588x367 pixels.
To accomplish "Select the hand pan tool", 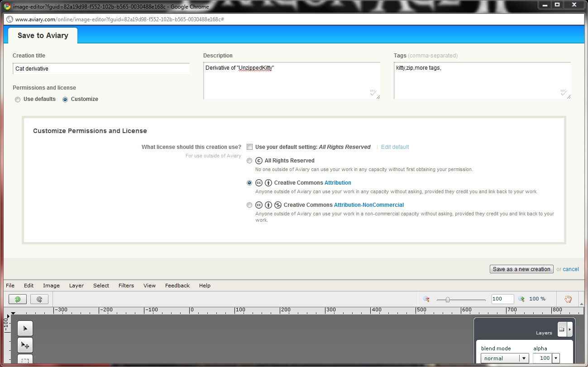I will (x=568, y=299).
